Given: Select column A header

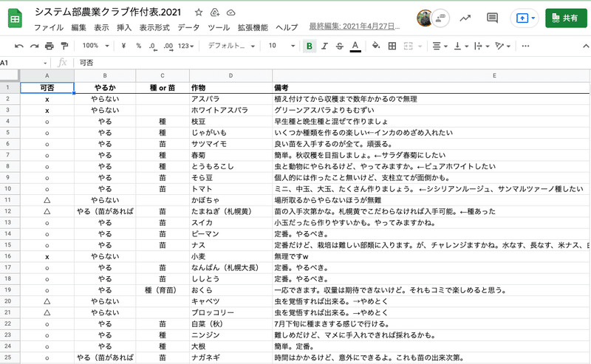Looking at the screenshot, I should click(47, 76).
